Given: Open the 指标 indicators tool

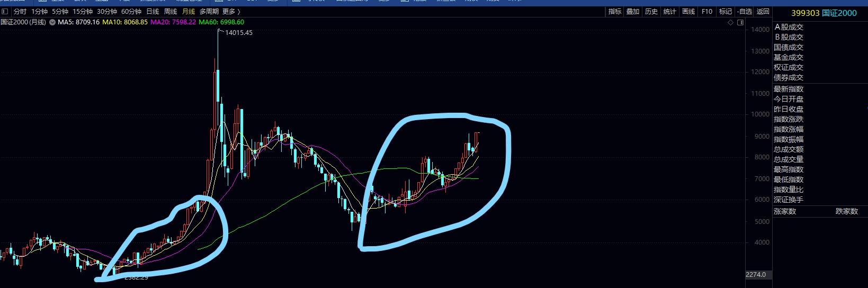Looking at the screenshot, I should pos(615,11).
